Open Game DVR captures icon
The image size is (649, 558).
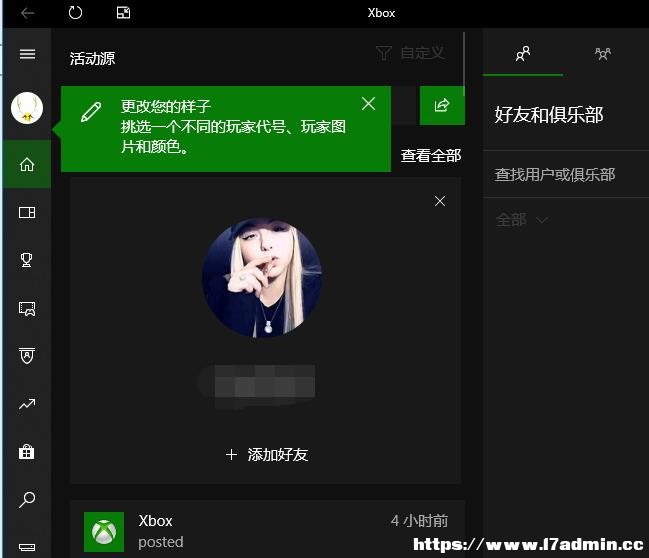[x=27, y=308]
